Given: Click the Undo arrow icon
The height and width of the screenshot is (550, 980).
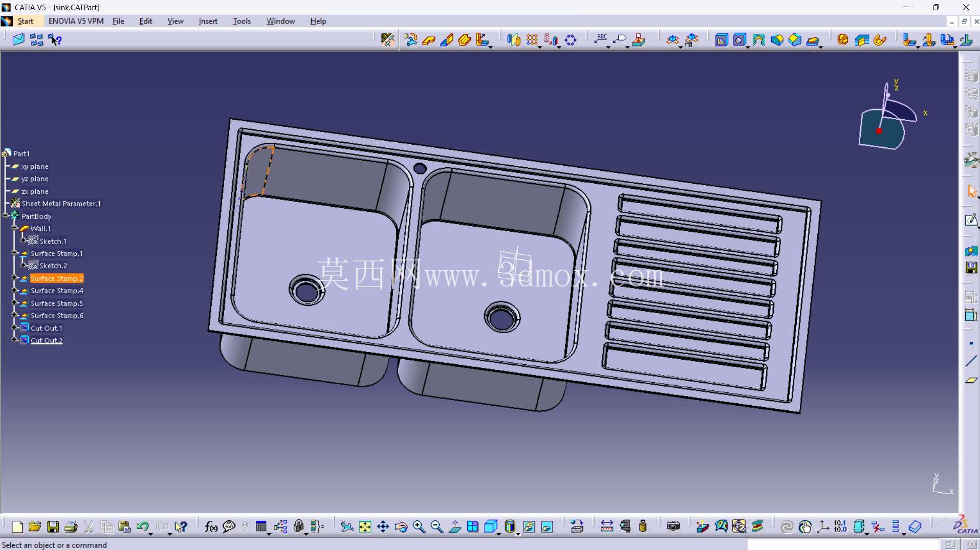Looking at the screenshot, I should click(x=142, y=526).
